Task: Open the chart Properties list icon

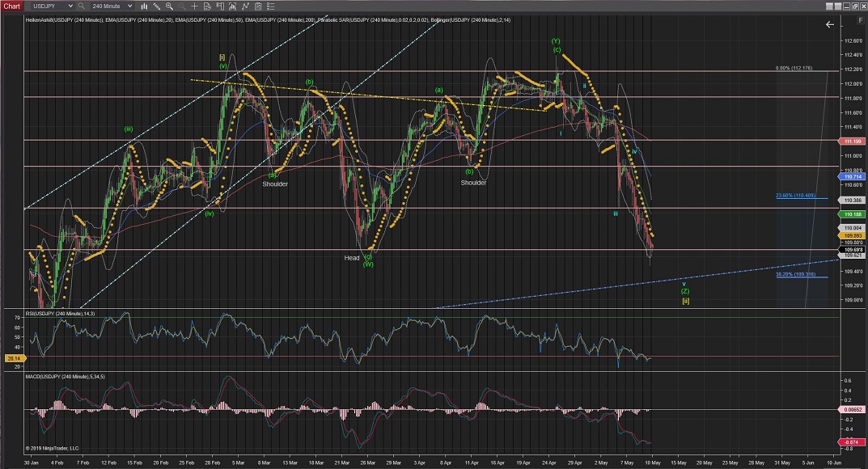Action: [270, 6]
